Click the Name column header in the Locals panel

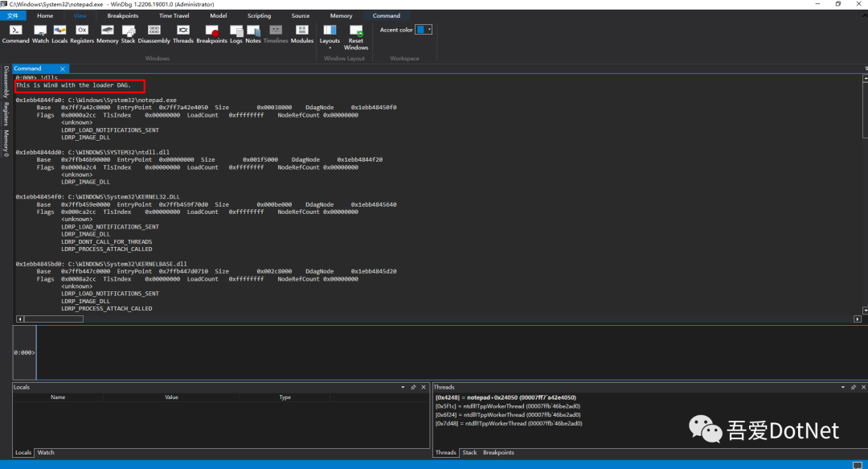(x=58, y=397)
